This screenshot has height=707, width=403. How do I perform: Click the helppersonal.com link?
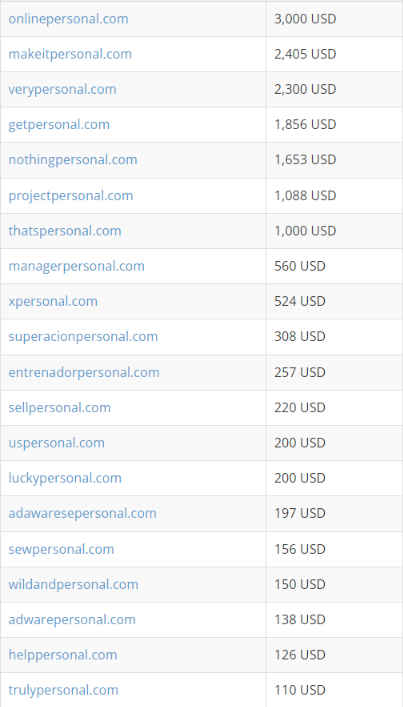coord(63,655)
